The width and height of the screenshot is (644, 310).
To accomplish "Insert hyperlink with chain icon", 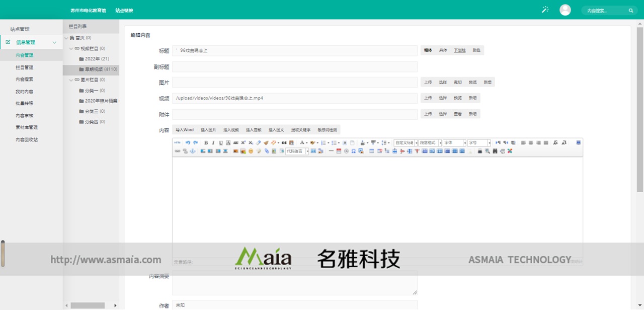I will (x=178, y=151).
